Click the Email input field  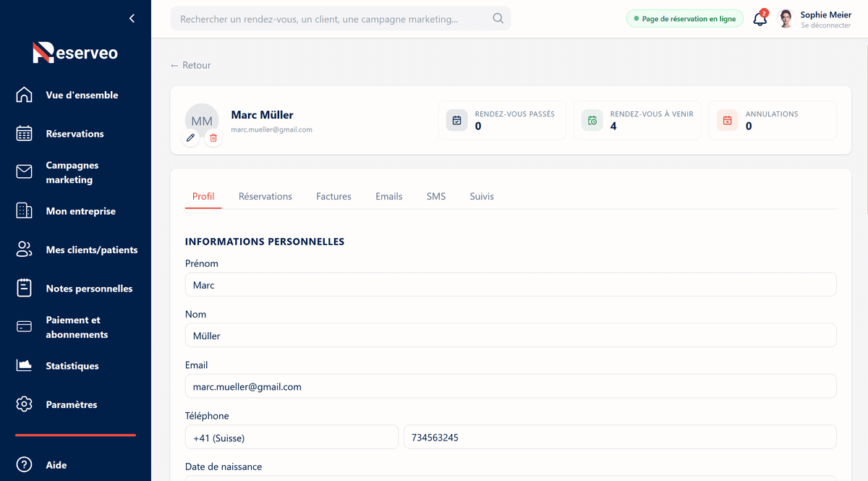click(511, 386)
